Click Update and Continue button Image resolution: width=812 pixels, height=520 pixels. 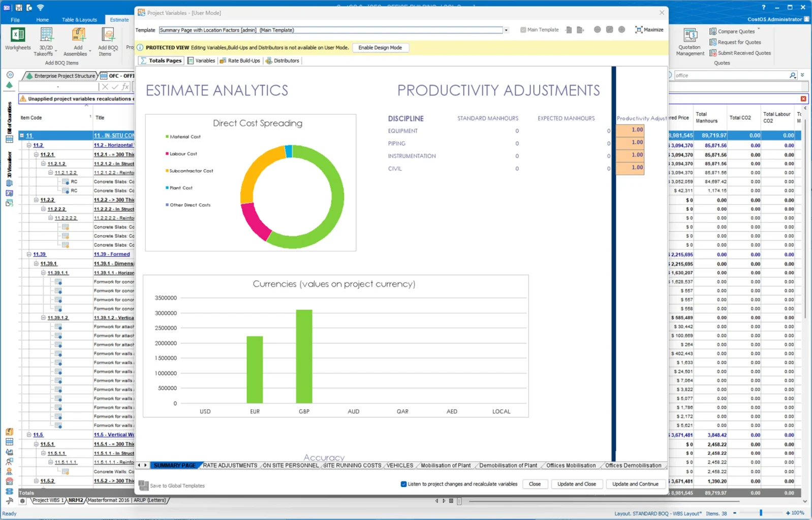pos(635,484)
